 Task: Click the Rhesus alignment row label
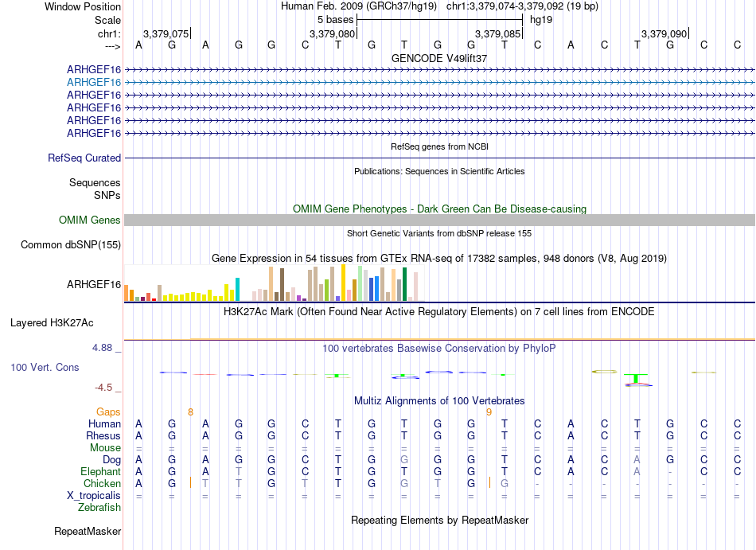(x=103, y=435)
